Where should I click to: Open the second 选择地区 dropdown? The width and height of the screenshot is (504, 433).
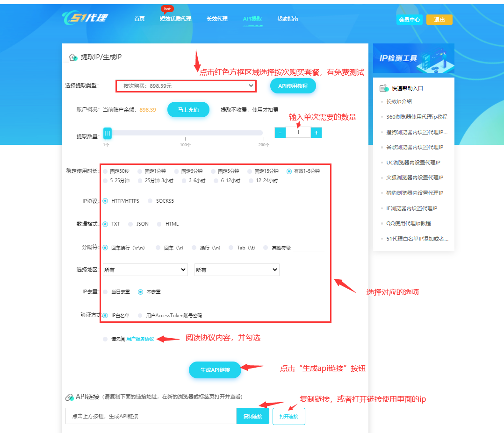pos(237,270)
